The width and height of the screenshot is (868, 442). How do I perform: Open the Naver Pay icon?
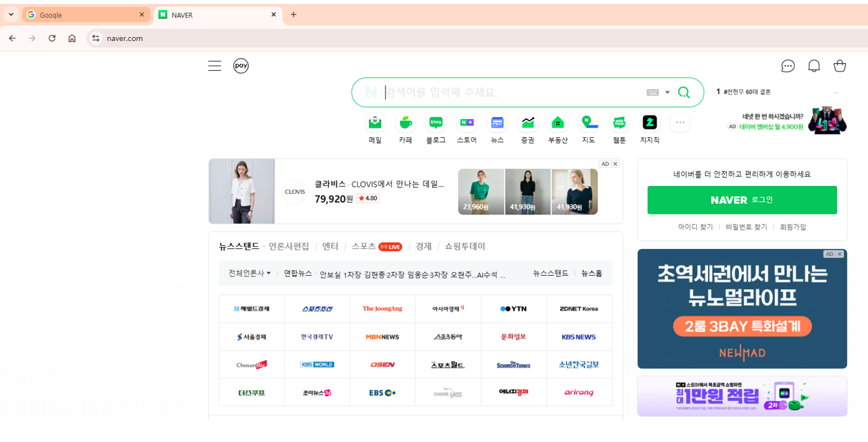pos(241,66)
